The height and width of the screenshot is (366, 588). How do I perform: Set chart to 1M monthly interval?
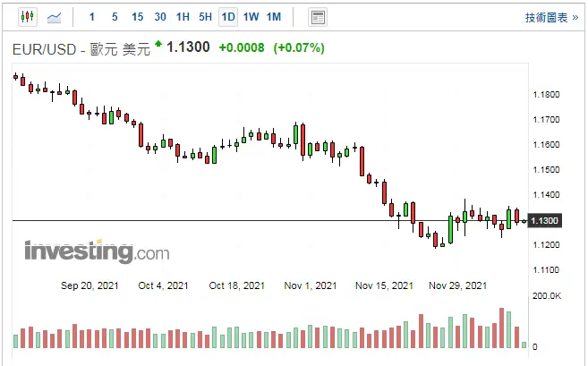click(x=274, y=17)
